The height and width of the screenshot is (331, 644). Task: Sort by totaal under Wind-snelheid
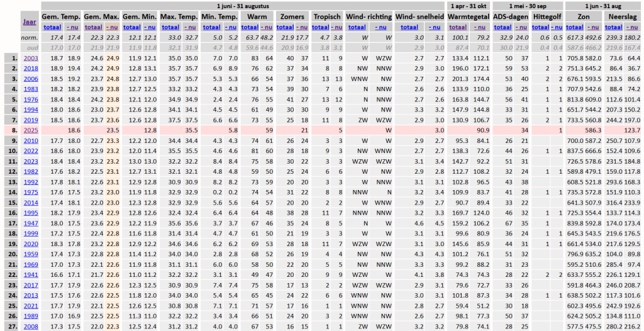409,27
